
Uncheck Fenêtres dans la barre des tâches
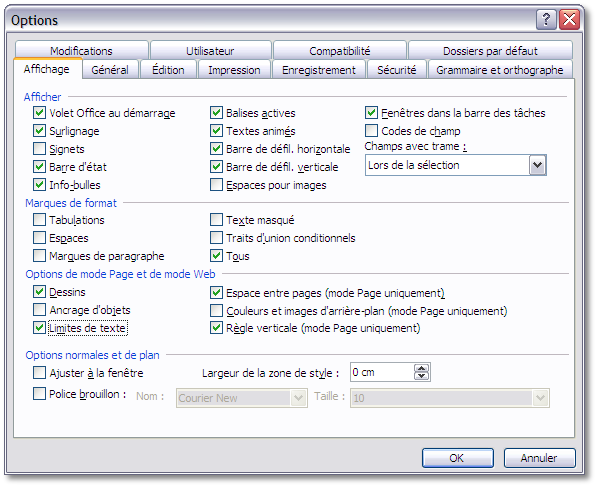(x=371, y=113)
